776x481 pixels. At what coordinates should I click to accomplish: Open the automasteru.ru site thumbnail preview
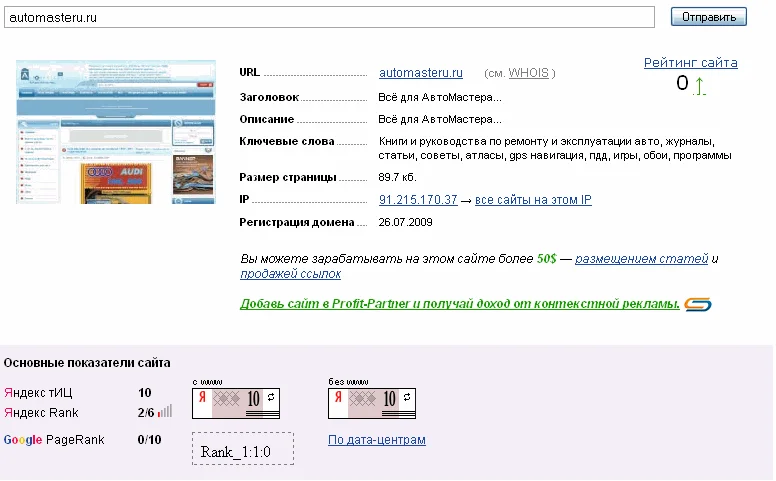click(x=116, y=132)
